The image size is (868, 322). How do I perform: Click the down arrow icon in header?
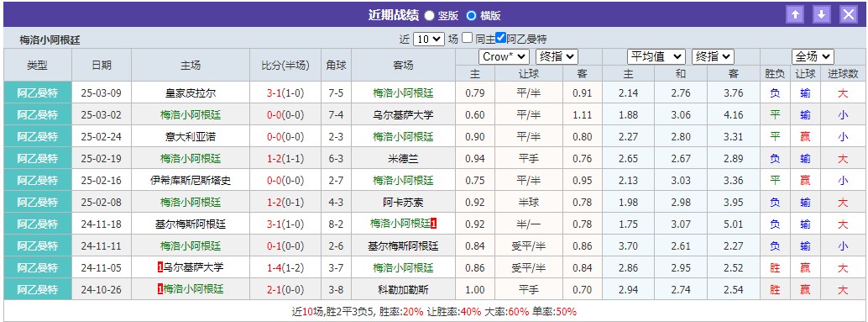[x=822, y=14]
